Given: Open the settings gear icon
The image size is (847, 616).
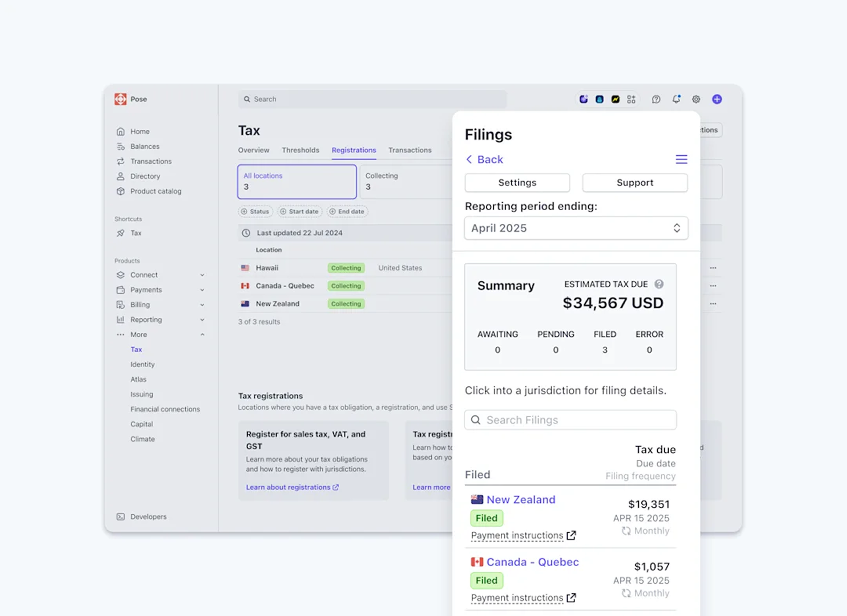Looking at the screenshot, I should pyautogui.click(x=696, y=99).
